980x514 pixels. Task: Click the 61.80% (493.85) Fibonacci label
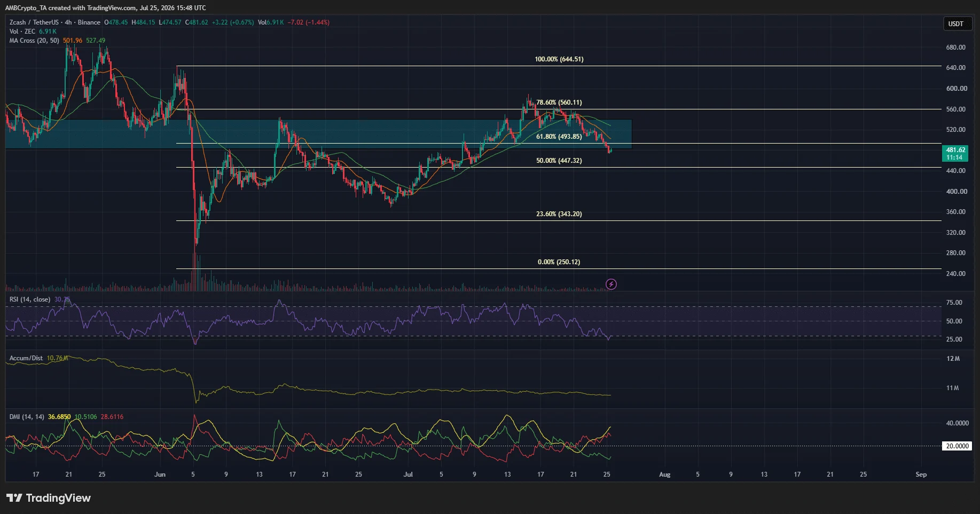coord(559,137)
